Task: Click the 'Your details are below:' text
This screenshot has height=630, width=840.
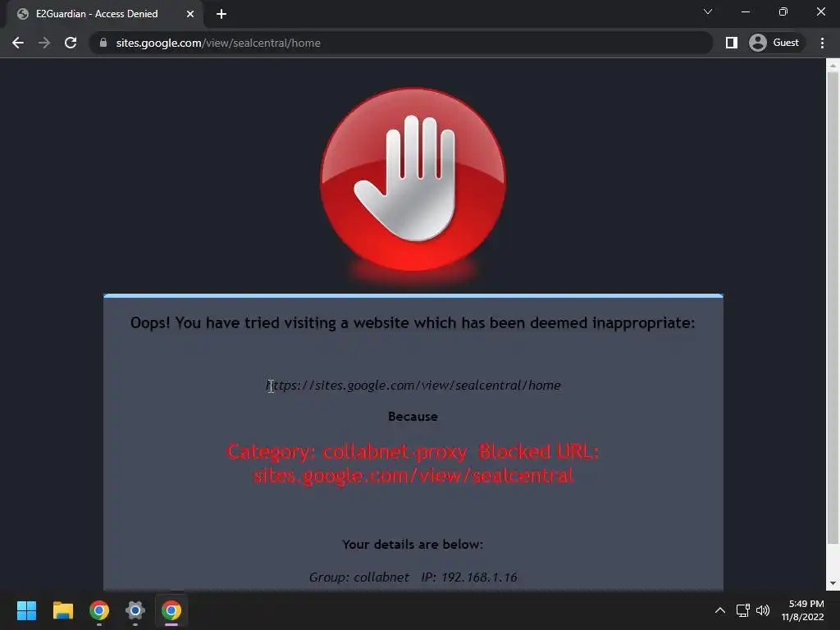Action: point(413,545)
